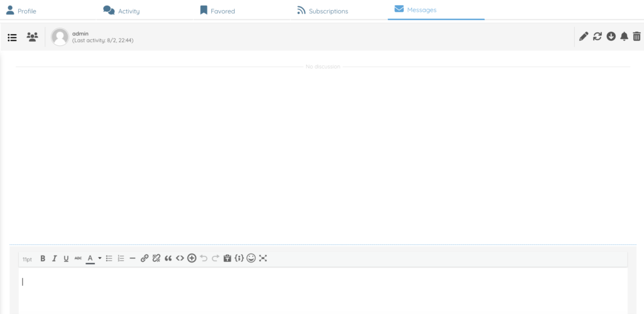Toggle italic text formatting

(x=55, y=258)
